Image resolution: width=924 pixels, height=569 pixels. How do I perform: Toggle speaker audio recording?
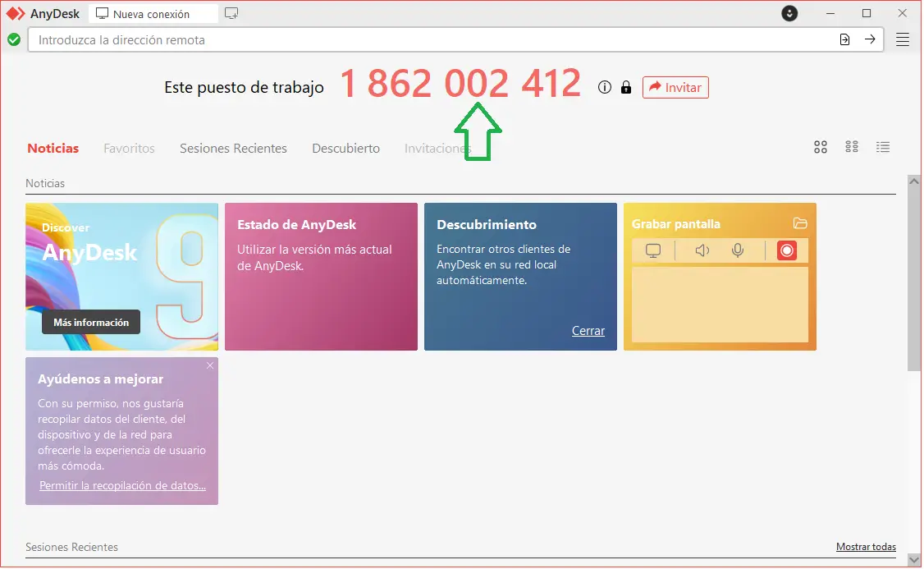tap(702, 250)
